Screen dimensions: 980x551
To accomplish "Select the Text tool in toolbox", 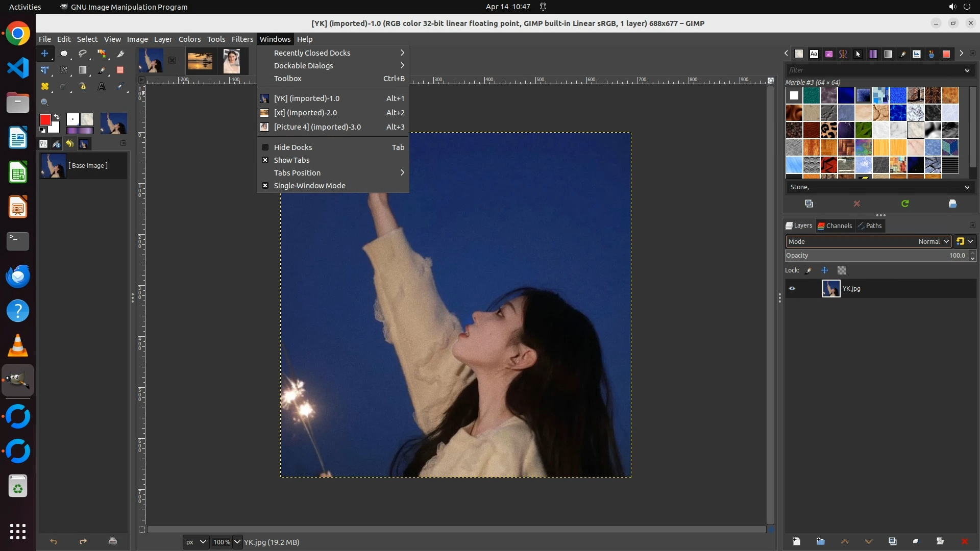I will 102,87.
